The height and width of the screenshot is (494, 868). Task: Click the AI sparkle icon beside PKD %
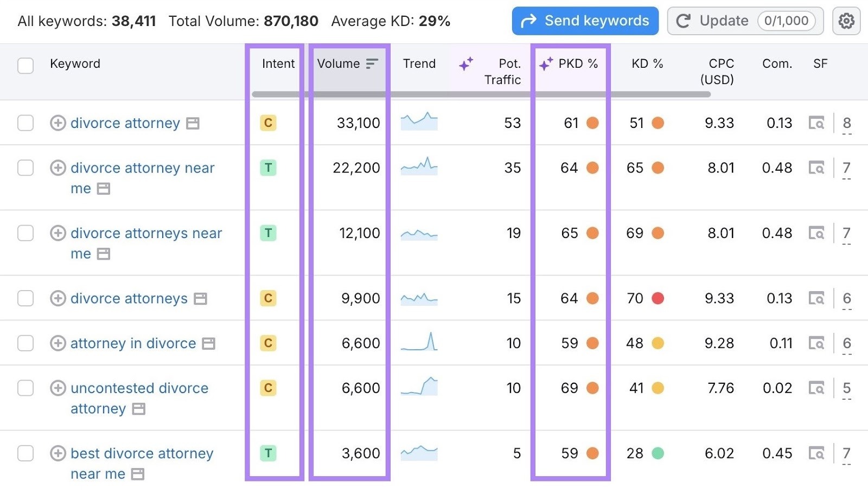[545, 63]
